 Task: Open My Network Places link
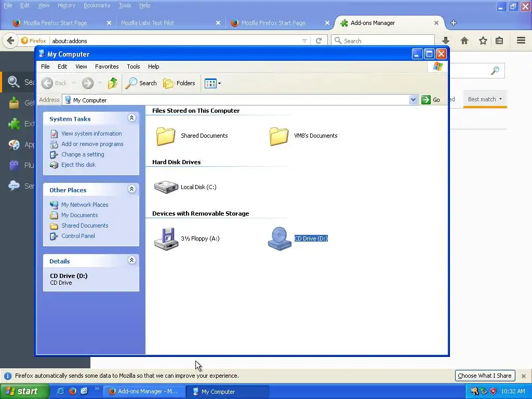click(x=85, y=205)
